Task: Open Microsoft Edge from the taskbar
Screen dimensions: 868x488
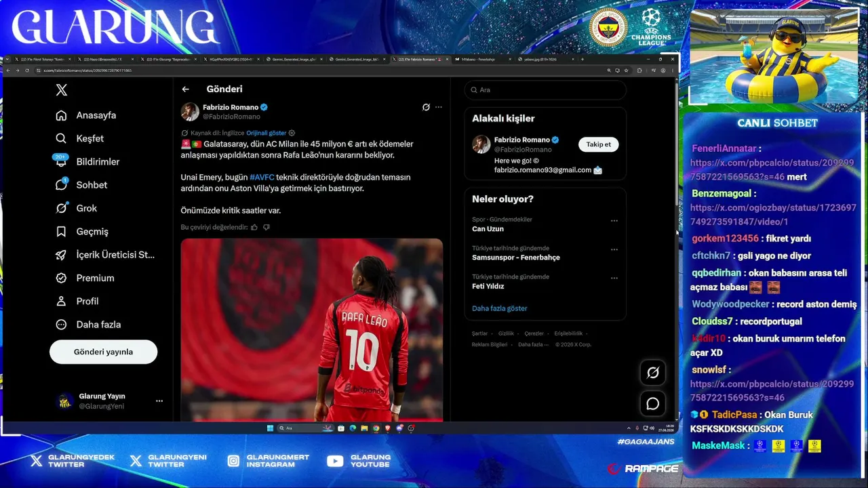Action: pos(353,428)
